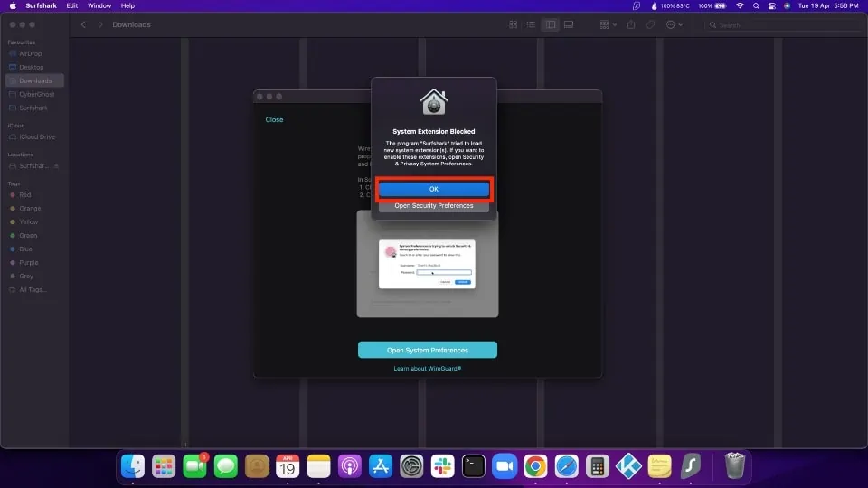Open Calculator from the Dock
Viewport: 868px width, 488px height.
click(x=598, y=466)
